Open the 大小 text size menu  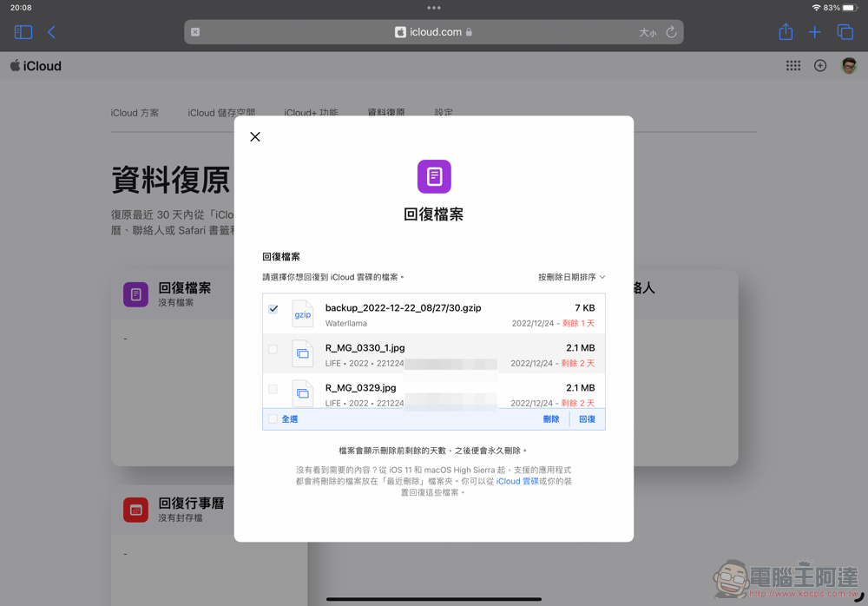pos(648,33)
